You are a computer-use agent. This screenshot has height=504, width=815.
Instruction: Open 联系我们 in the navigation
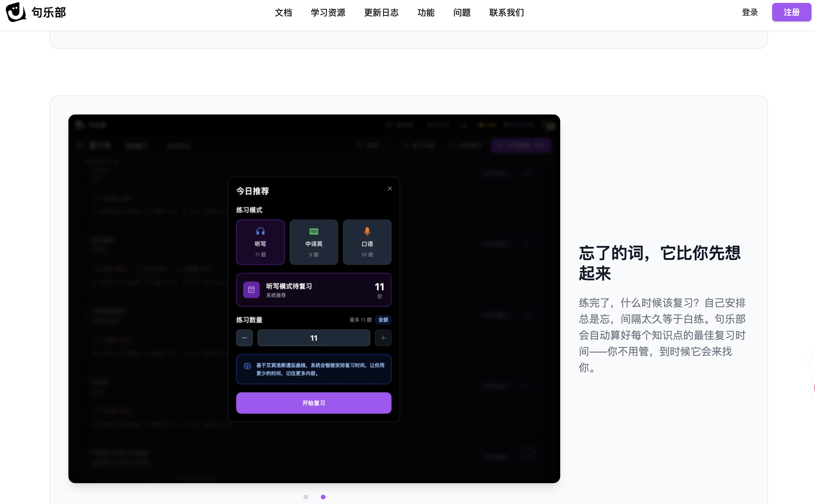507,13
